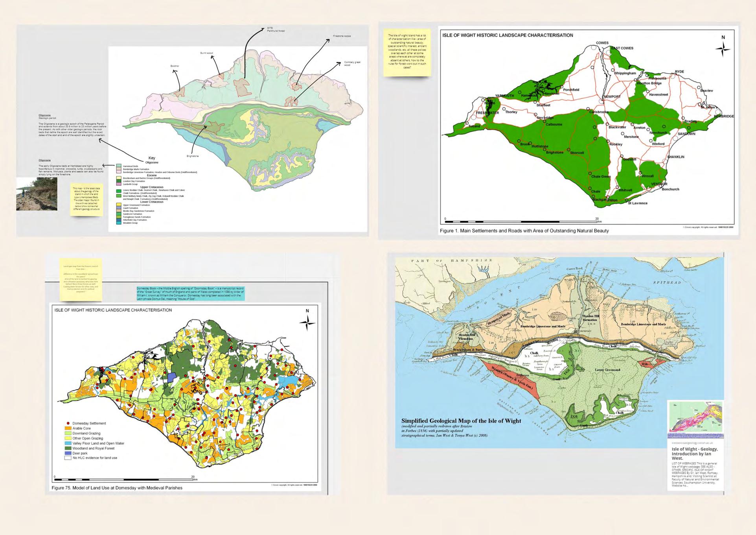Click the Simplified Geological Map title text
The height and width of the screenshot is (535, 756).
461,421
